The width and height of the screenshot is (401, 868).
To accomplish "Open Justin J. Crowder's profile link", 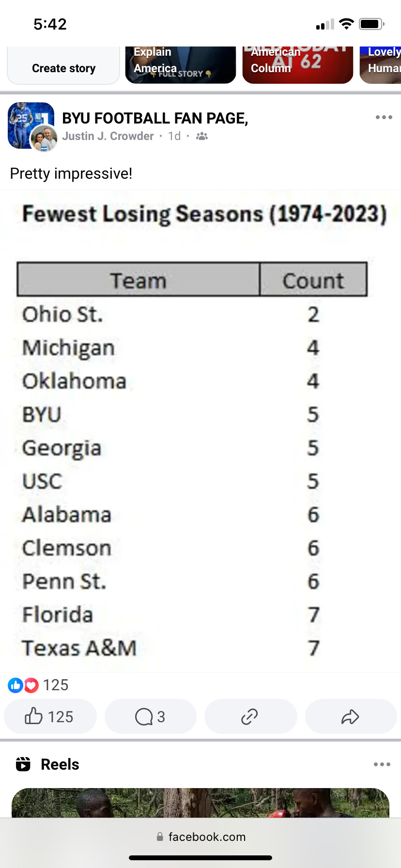I will 108,136.
